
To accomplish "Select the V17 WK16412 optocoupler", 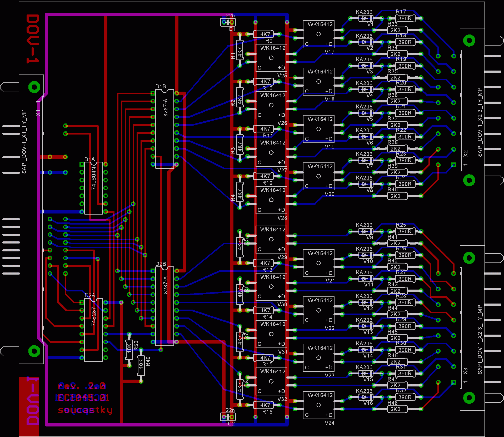I will click(x=318, y=34).
